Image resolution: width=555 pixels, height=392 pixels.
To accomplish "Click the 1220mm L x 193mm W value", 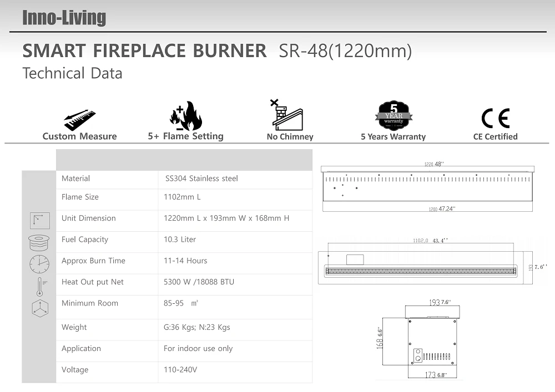I will coord(226,218).
